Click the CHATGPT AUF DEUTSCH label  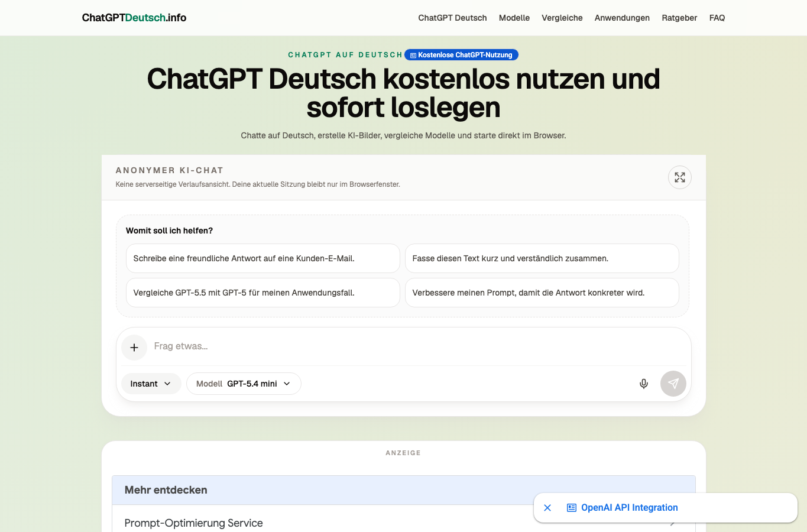click(345, 55)
